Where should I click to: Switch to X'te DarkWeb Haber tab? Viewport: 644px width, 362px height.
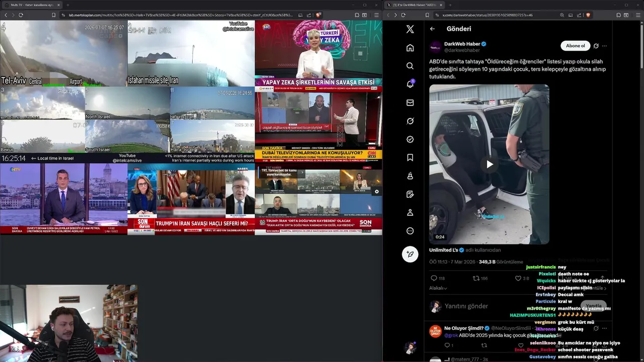tap(416, 5)
